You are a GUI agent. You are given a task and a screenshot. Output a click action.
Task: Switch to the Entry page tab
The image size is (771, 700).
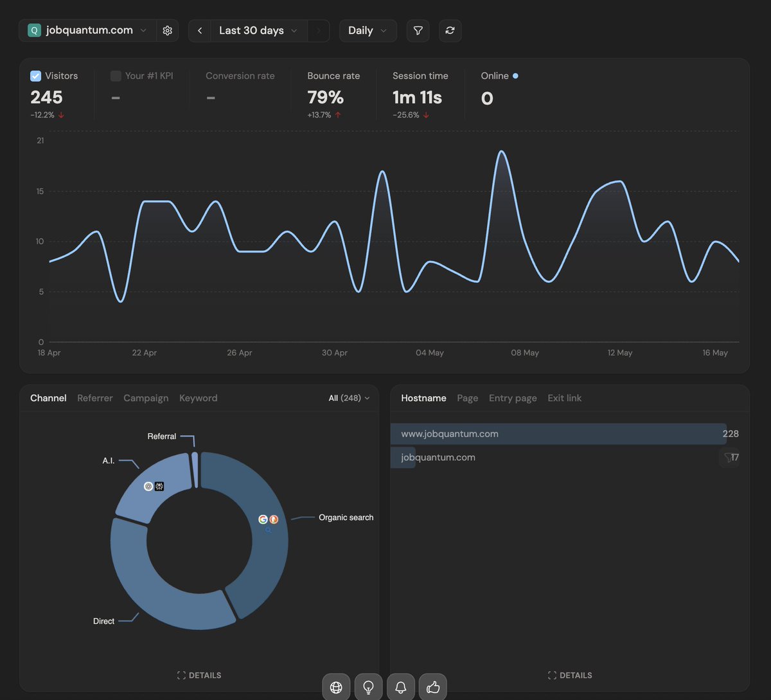pos(513,398)
